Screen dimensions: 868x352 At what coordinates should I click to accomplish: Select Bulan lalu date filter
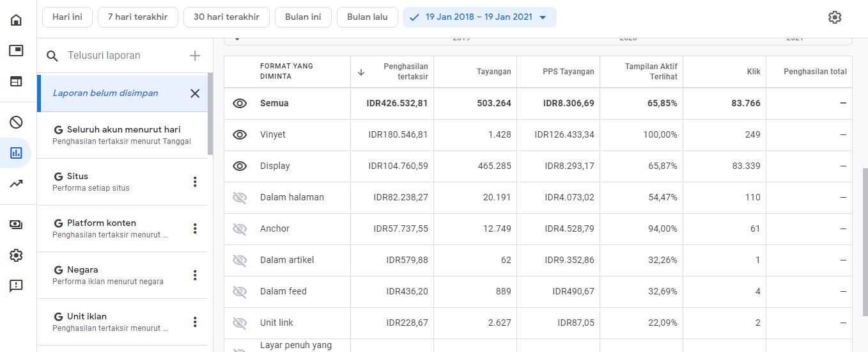click(x=368, y=17)
